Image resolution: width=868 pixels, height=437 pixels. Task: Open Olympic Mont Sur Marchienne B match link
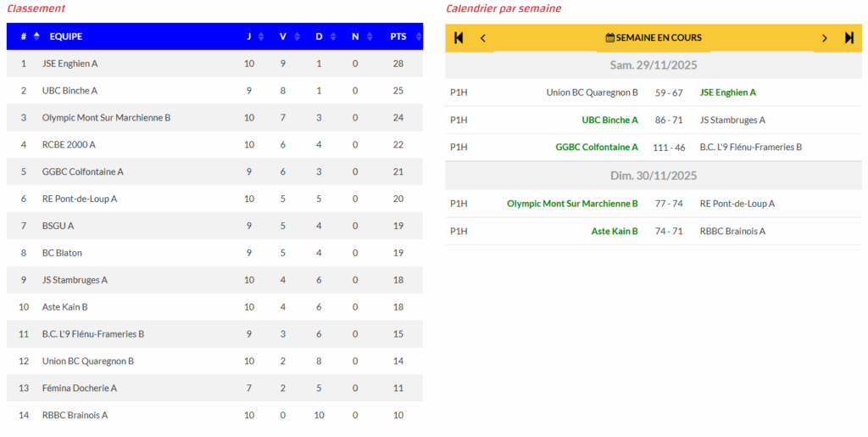tap(572, 204)
